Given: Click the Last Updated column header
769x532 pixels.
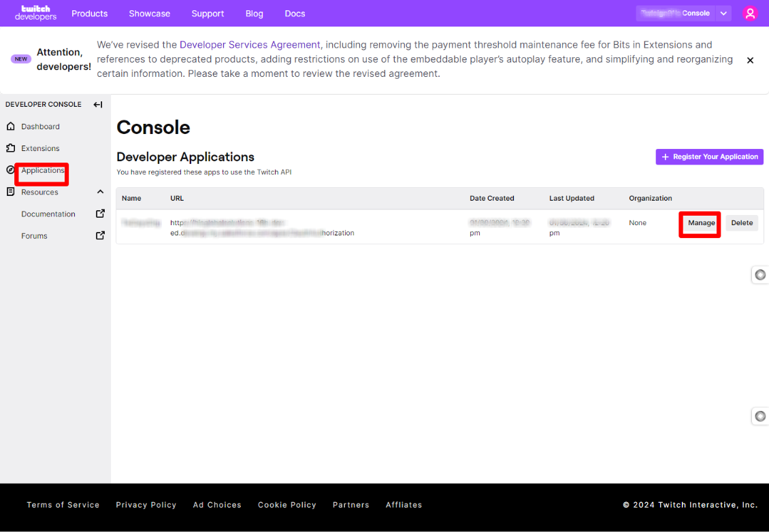Looking at the screenshot, I should 572,198.
